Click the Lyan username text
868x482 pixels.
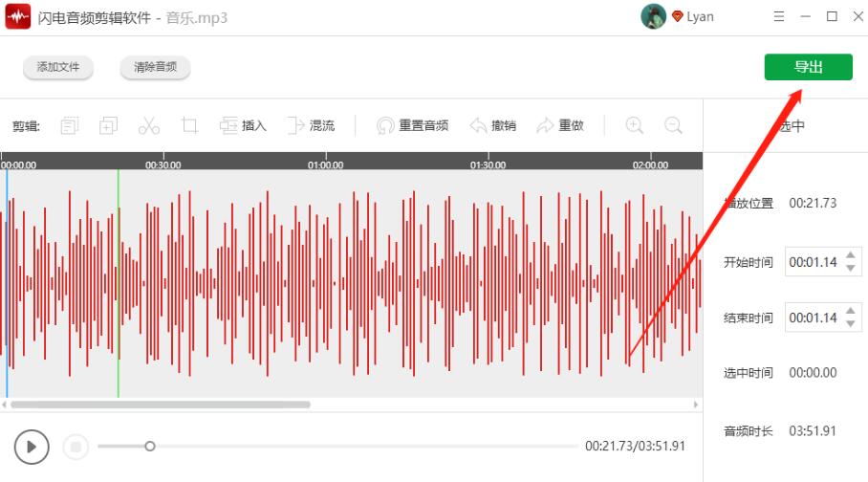[701, 16]
